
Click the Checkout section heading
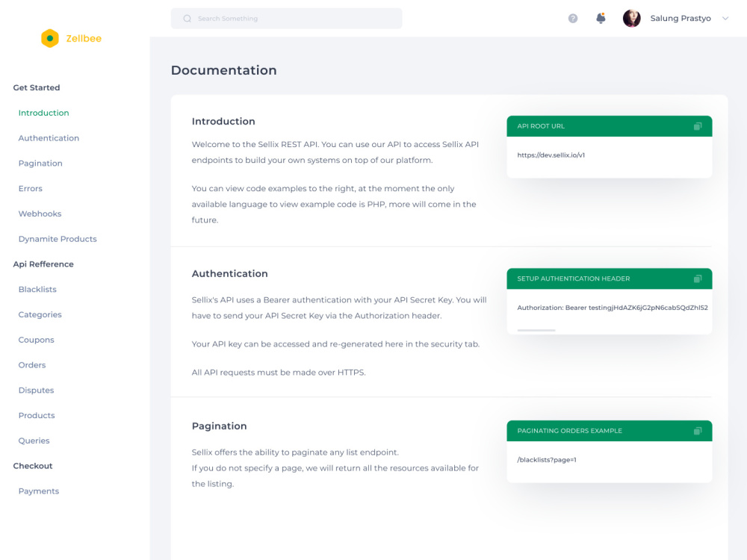tap(33, 466)
